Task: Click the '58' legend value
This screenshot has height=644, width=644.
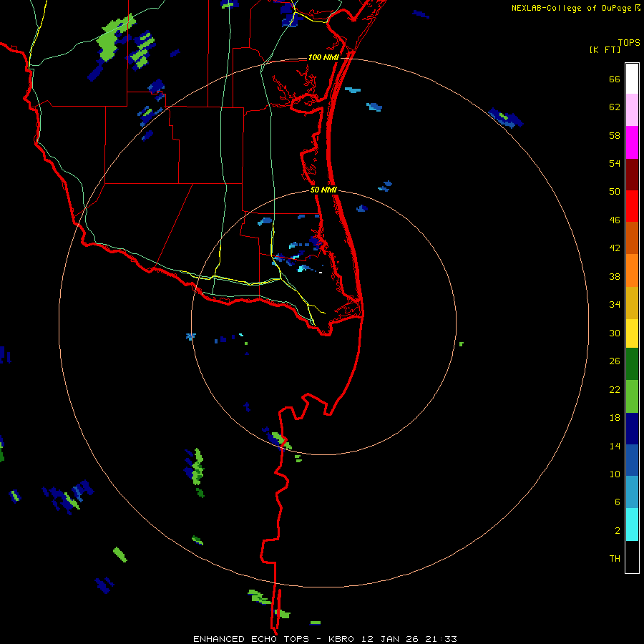Action: (615, 135)
